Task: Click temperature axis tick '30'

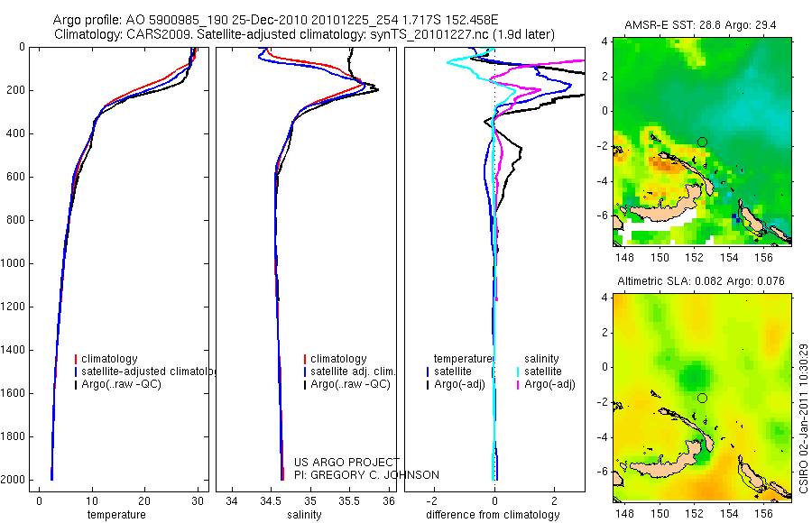Action: click(198, 500)
